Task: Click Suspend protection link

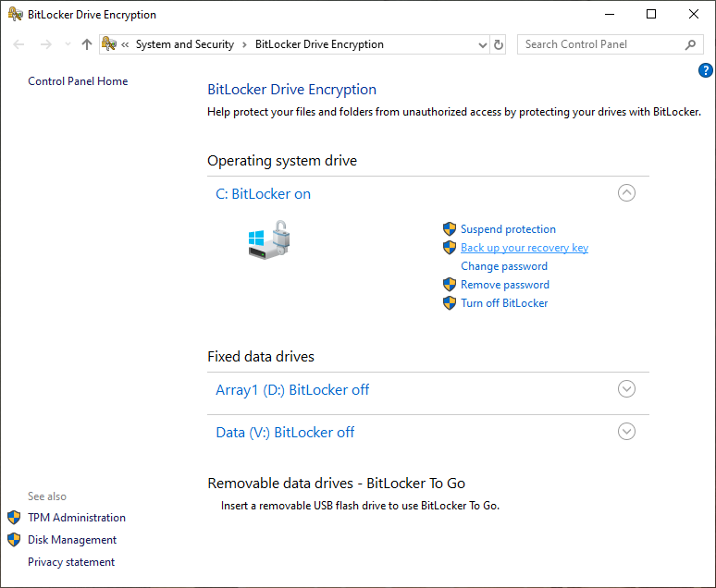Action: point(508,229)
